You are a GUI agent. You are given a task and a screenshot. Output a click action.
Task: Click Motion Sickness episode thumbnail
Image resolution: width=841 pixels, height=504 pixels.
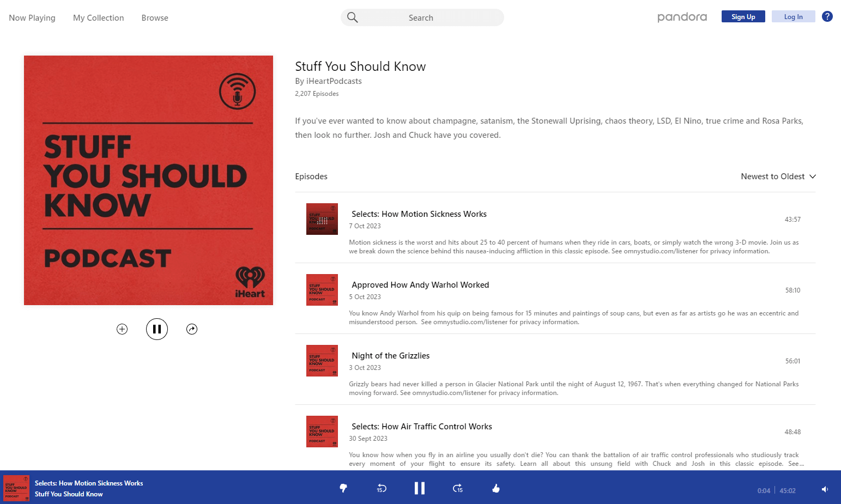point(322,219)
